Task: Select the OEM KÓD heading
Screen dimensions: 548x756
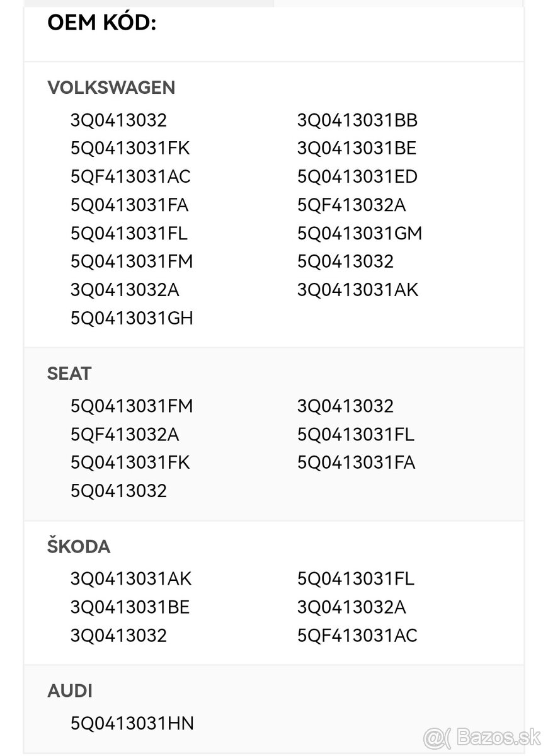Action: [102, 23]
